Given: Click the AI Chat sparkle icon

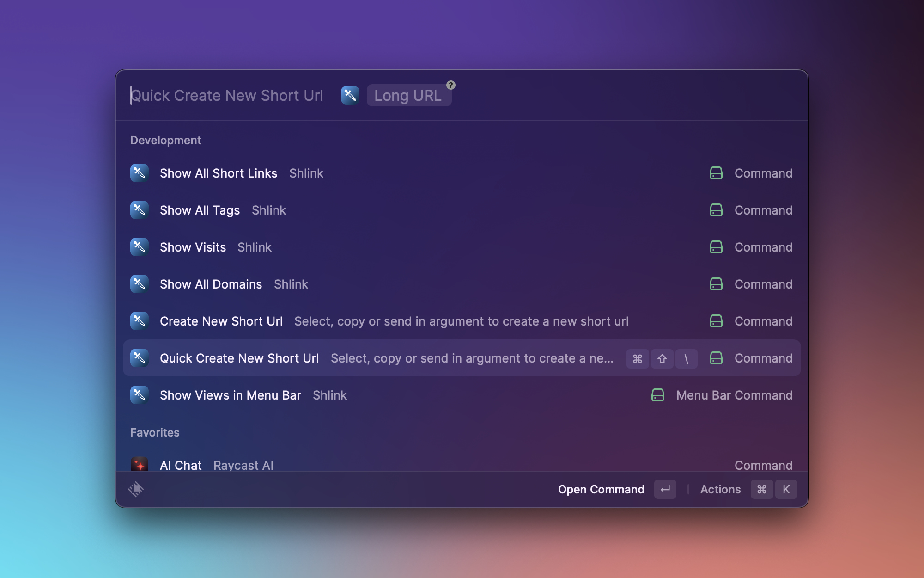Looking at the screenshot, I should (x=139, y=464).
